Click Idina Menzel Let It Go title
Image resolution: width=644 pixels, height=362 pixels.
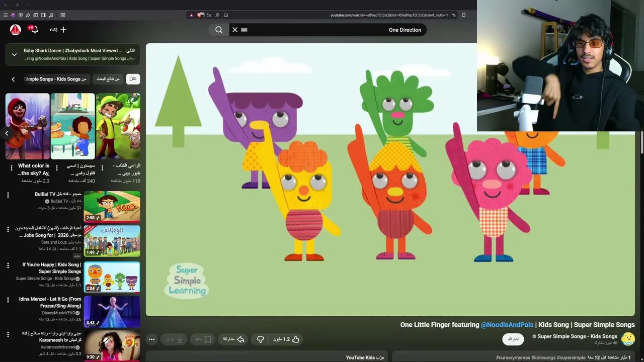click(50, 302)
